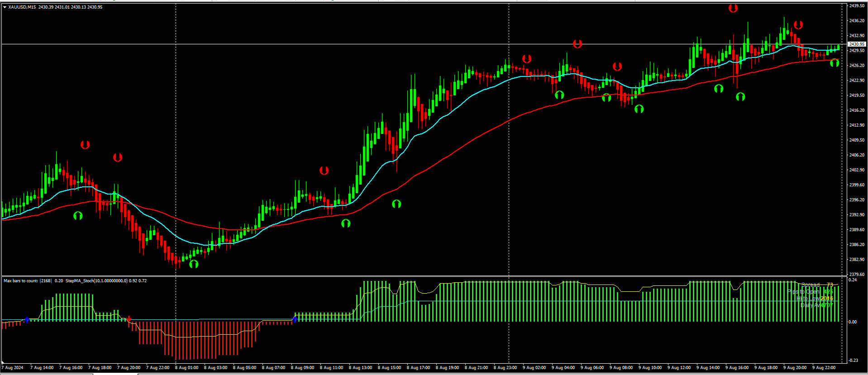
Task: Click the highlighted 2430.95 current price tag
Action: 857,44
